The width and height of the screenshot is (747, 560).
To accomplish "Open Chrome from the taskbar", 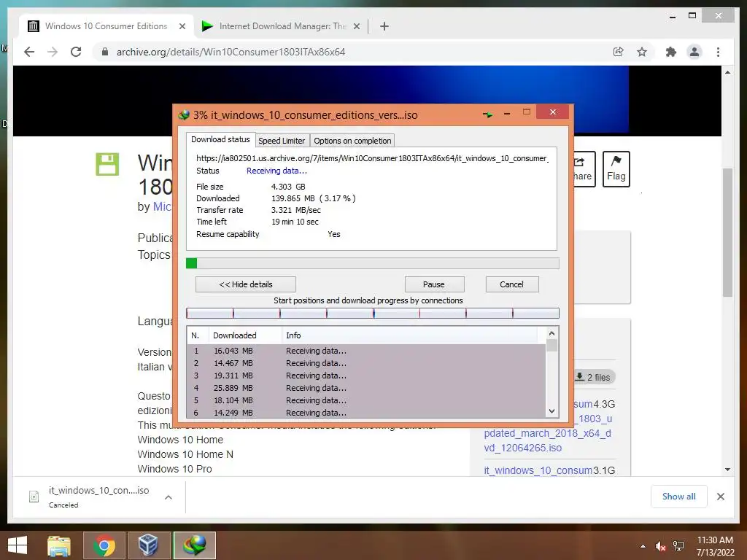I will click(104, 545).
